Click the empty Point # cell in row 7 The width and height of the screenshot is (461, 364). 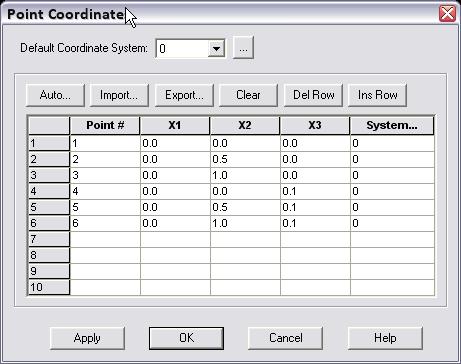(x=105, y=239)
